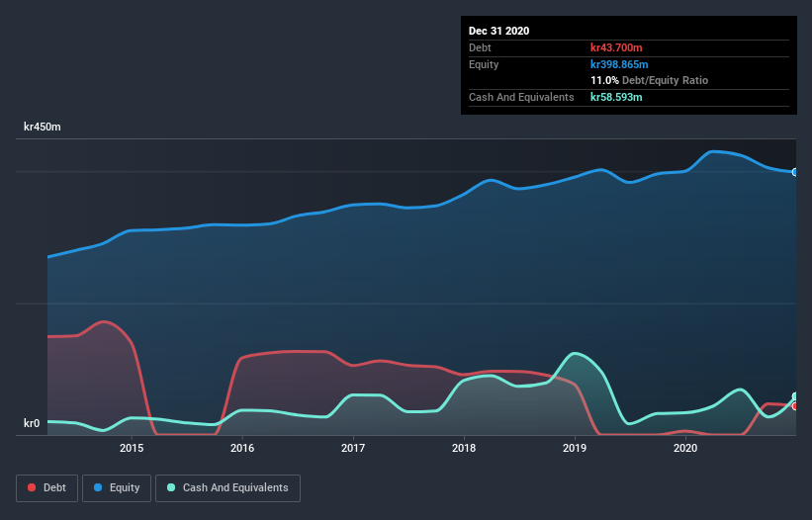Toggle Cash And Equivalents legend button
Screen dimensions: 812x520
pyautogui.click(x=227, y=488)
